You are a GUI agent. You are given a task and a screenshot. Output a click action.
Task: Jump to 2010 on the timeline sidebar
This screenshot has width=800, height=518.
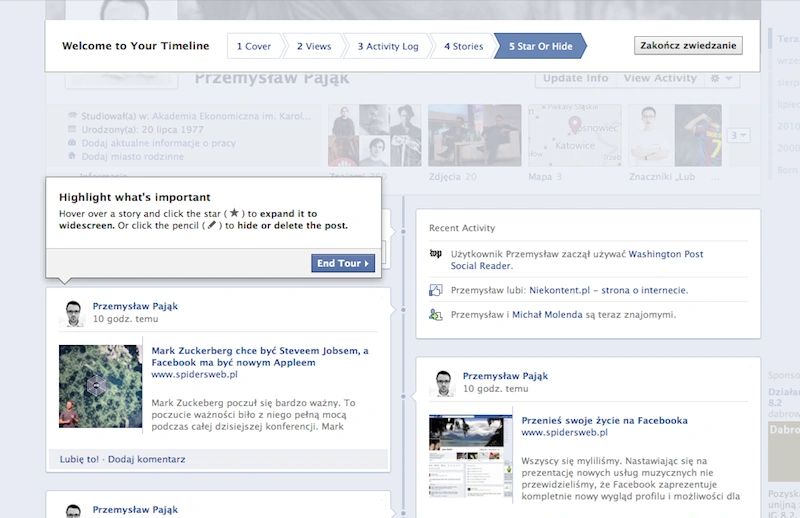click(788, 126)
